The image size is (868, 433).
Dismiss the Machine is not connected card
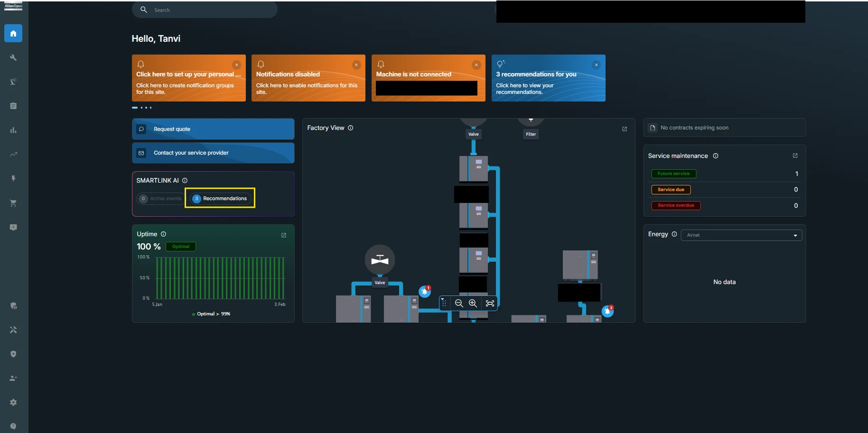[476, 65]
